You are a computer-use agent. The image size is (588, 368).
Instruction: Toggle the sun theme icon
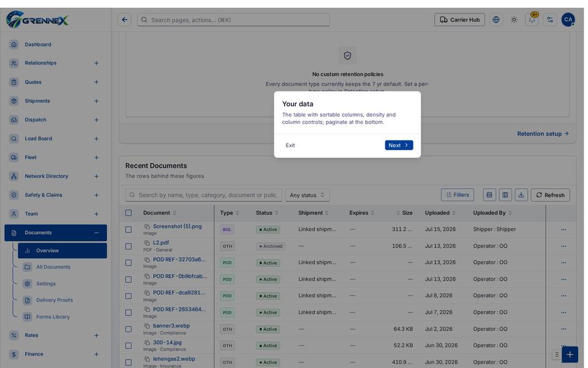point(514,20)
